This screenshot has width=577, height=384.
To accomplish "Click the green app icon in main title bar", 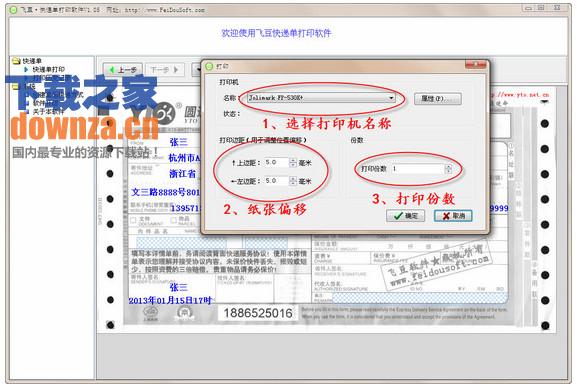I will 13,10.
